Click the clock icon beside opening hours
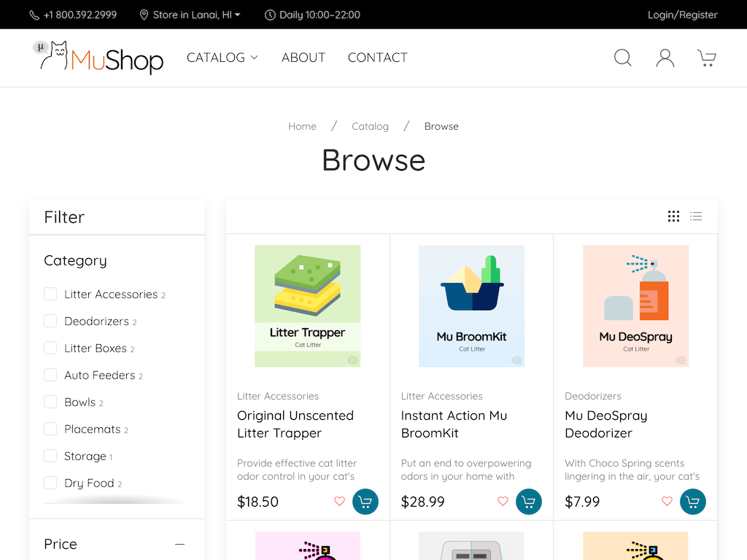Image resolution: width=747 pixels, height=560 pixels. (270, 15)
